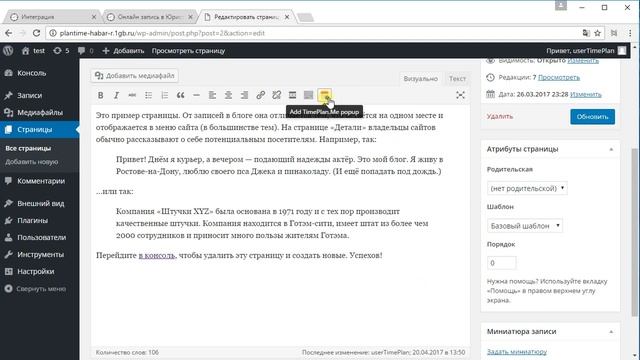This screenshot has width=640, height=360.
Task: Click the Add TimePlan.Me popup button
Action: (324, 95)
